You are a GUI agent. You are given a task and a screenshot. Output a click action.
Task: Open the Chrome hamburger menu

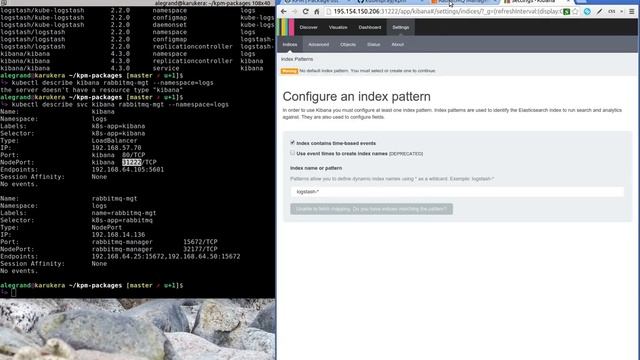coord(631,11)
